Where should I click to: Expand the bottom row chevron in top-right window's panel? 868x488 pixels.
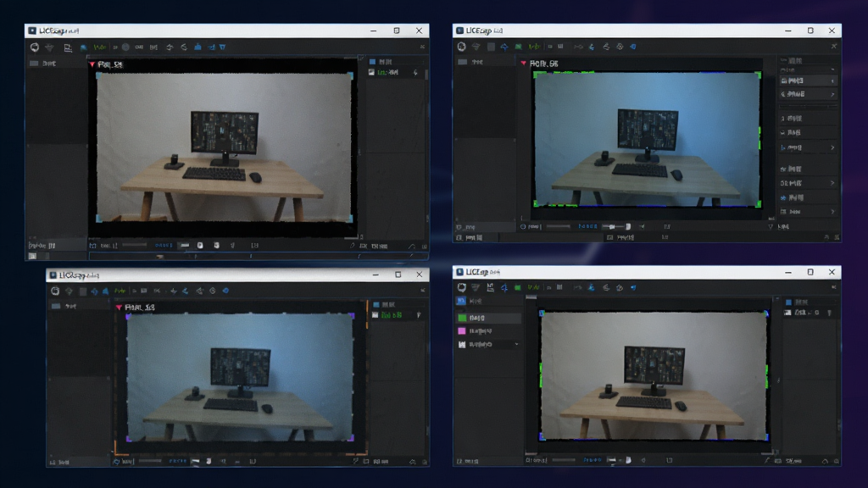pos(832,211)
